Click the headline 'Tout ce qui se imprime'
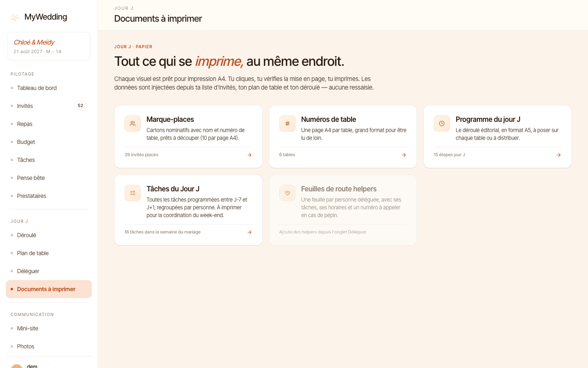This screenshot has width=588, height=368. pos(178,61)
